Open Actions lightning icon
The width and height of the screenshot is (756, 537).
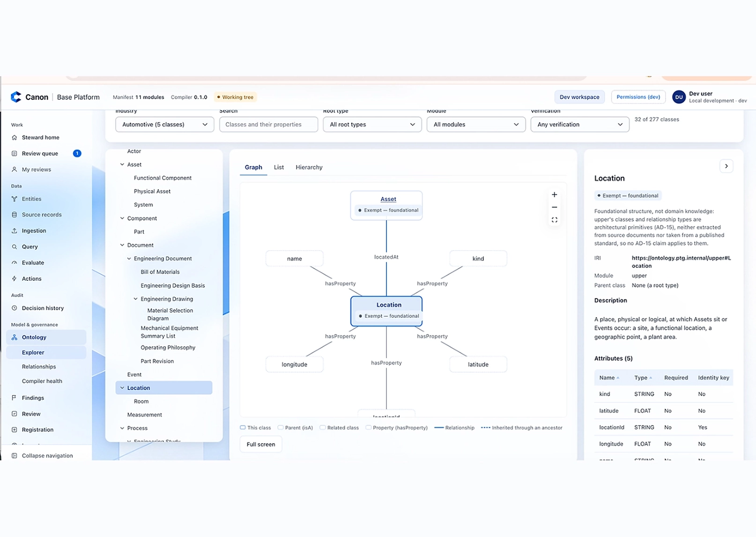[x=15, y=278]
